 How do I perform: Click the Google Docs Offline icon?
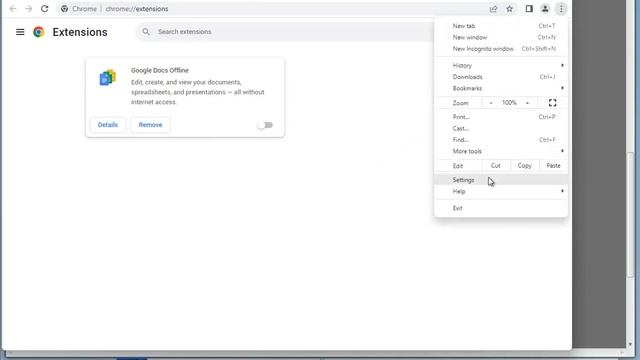pos(108,78)
